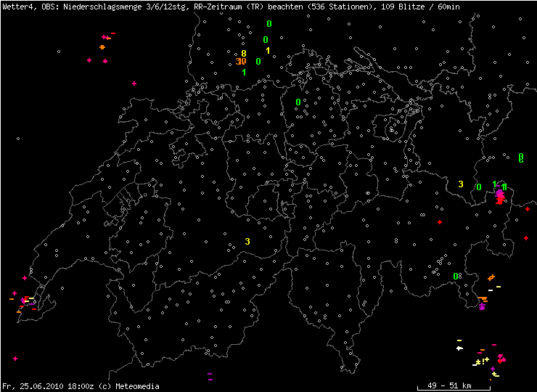Image resolution: width=537 pixels, height=392 pixels.
Task: Select the "(536 Stationen)" station count text
Action: pos(339,7)
